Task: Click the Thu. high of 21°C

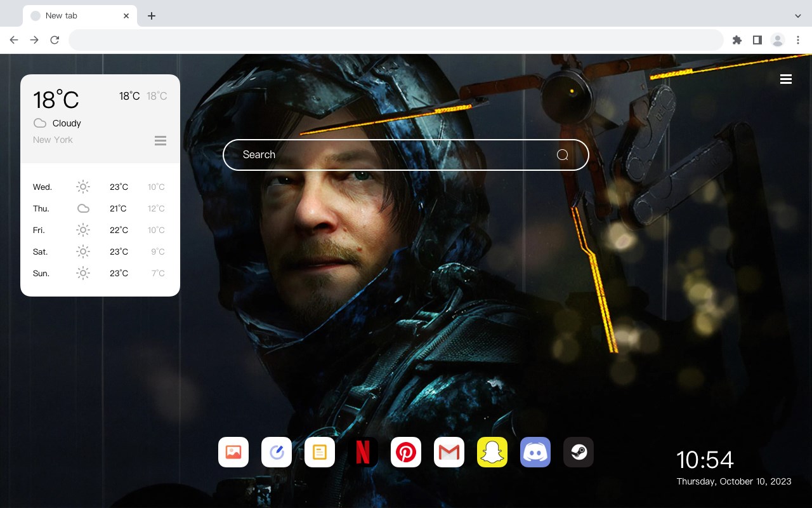Action: pyautogui.click(x=118, y=208)
